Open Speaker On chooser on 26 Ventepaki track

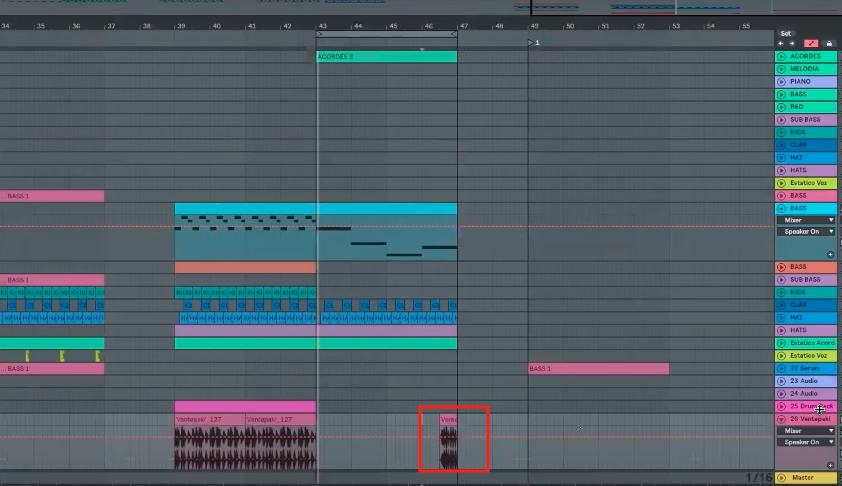click(x=806, y=442)
